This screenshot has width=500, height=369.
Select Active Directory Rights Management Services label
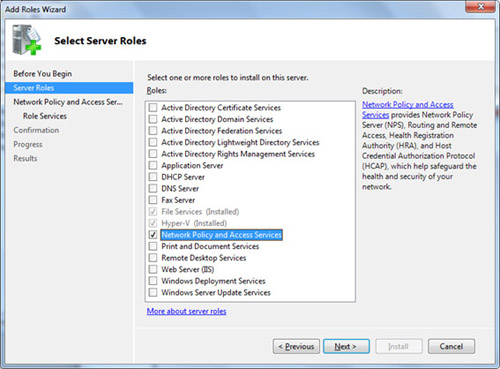pos(238,154)
